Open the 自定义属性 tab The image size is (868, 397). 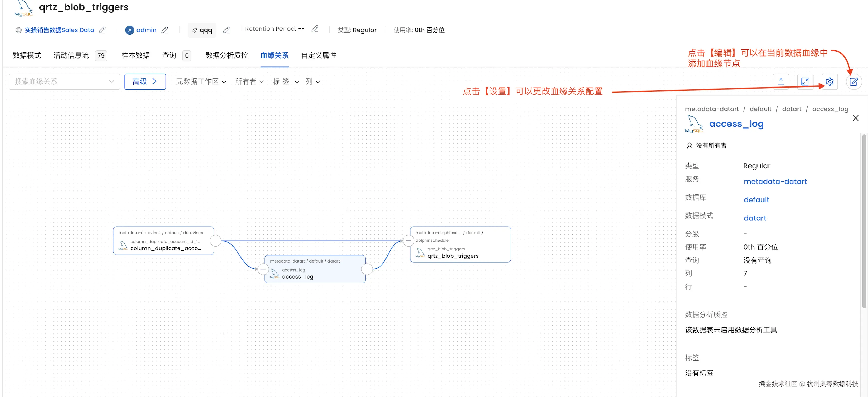(318, 55)
